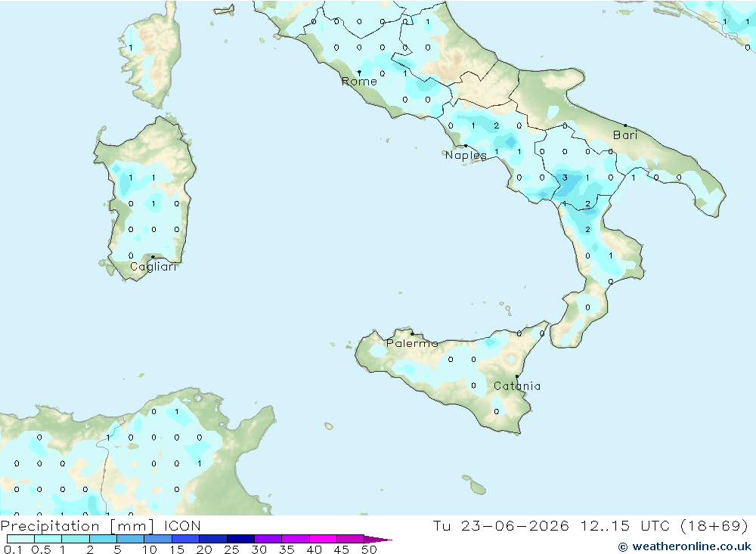
Task: Open the weatheronline.co.uk copyright link
Action: pyautogui.click(x=685, y=546)
